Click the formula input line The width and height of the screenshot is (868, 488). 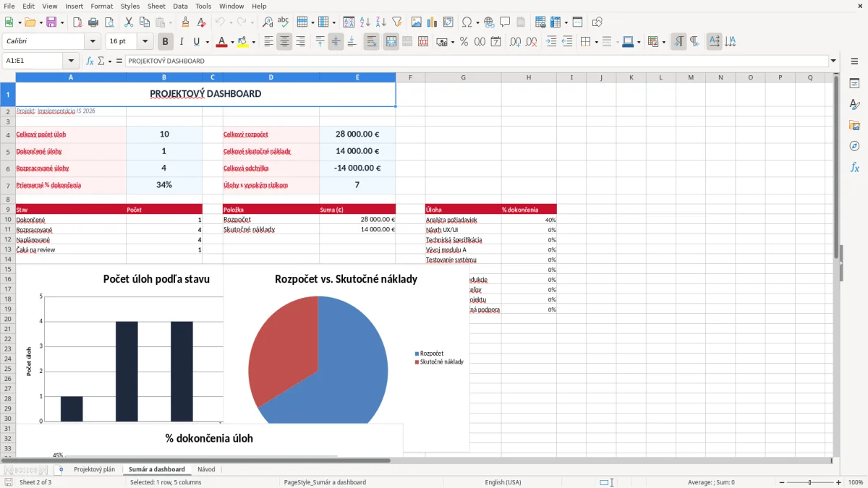pos(477,61)
